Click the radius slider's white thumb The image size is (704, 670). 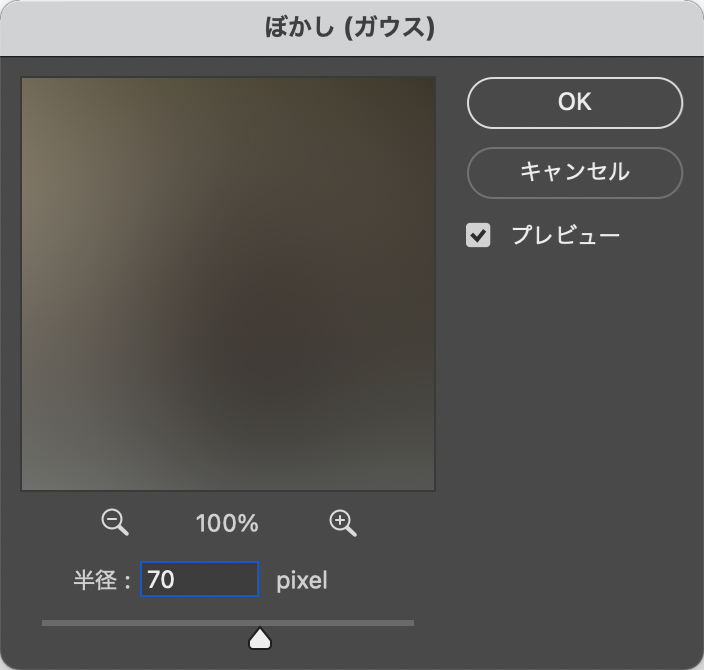coord(260,638)
